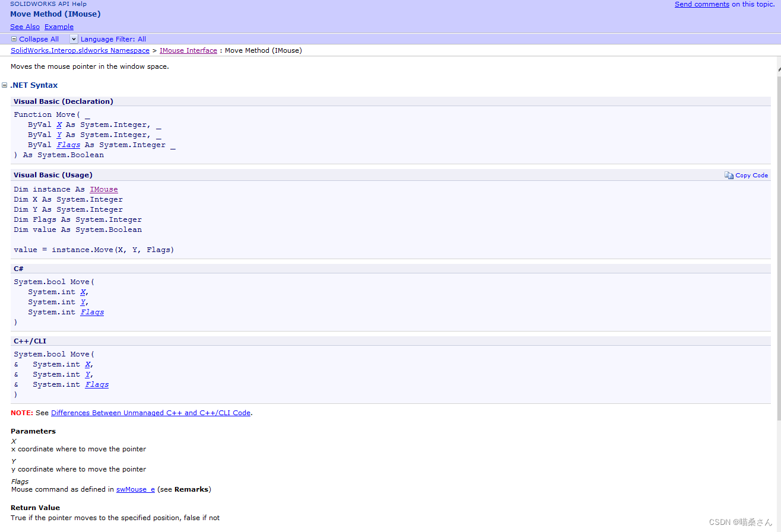Click X parameter link in C# syntax
Image resolution: width=781 pixels, height=532 pixels.
[82, 292]
